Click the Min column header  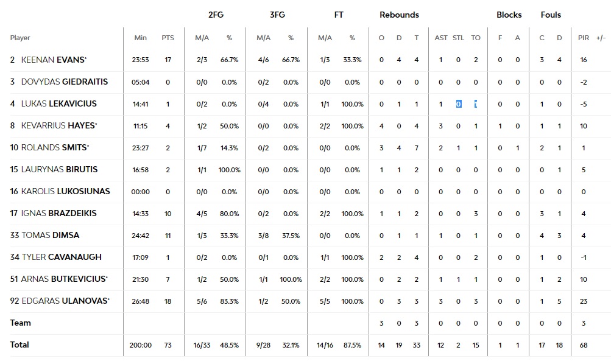[x=140, y=38]
